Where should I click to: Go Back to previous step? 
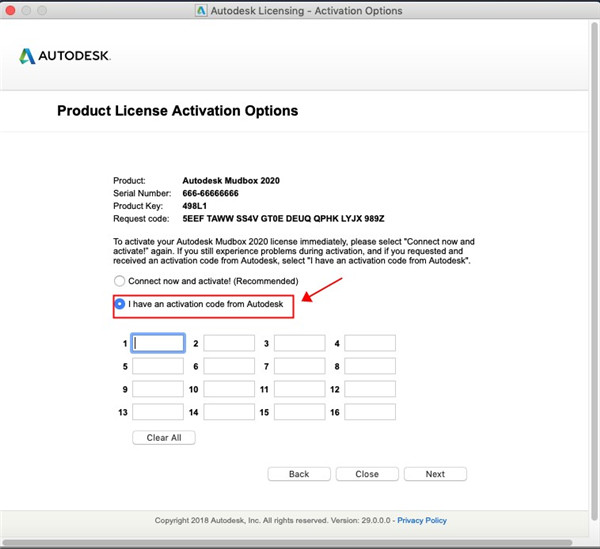[x=299, y=474]
